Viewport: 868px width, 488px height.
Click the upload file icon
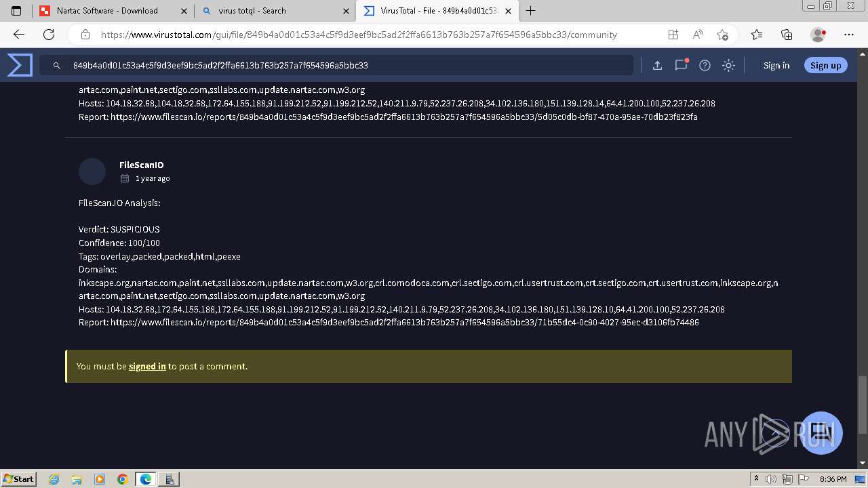pyautogui.click(x=657, y=65)
